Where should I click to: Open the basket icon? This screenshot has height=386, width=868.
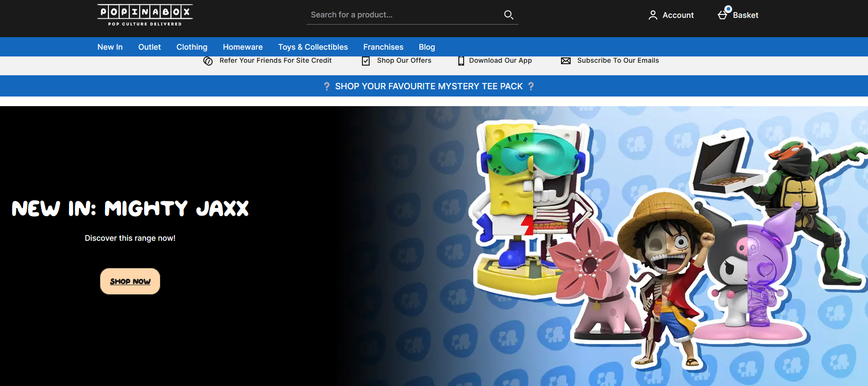[723, 14]
